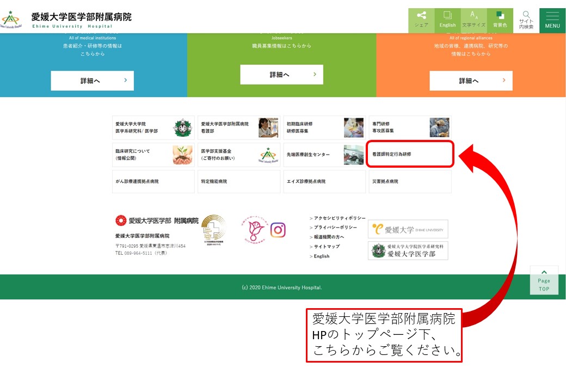This screenshot has width=566, height=392.
Task: Click arrow chevron on orange 詳細へ button
Action: click(x=504, y=80)
